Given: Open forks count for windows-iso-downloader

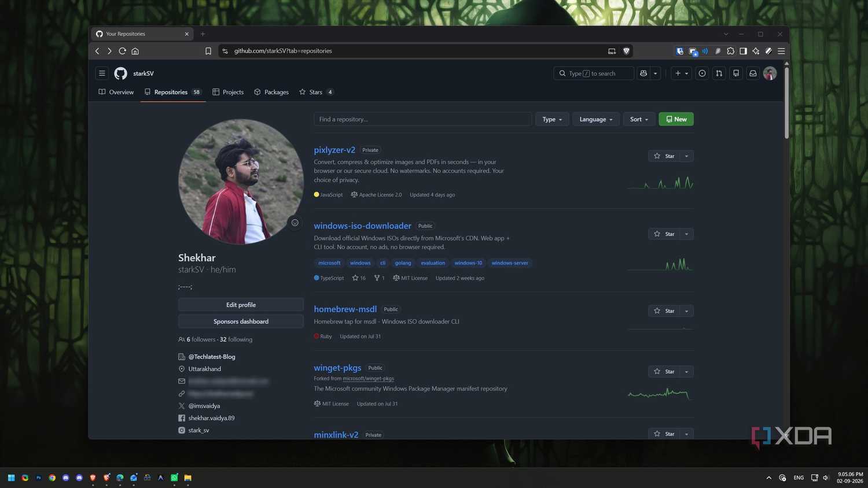Looking at the screenshot, I should (x=379, y=278).
